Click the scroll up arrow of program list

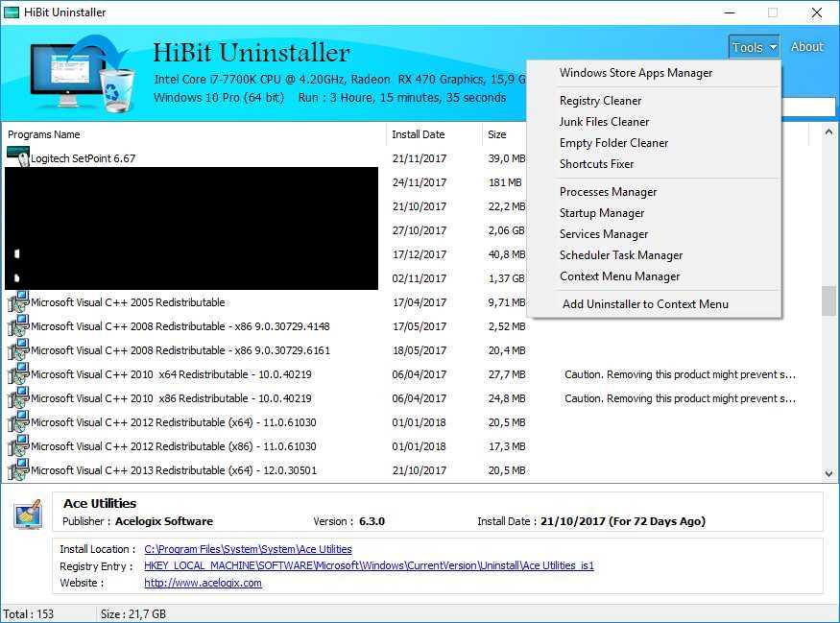click(828, 132)
